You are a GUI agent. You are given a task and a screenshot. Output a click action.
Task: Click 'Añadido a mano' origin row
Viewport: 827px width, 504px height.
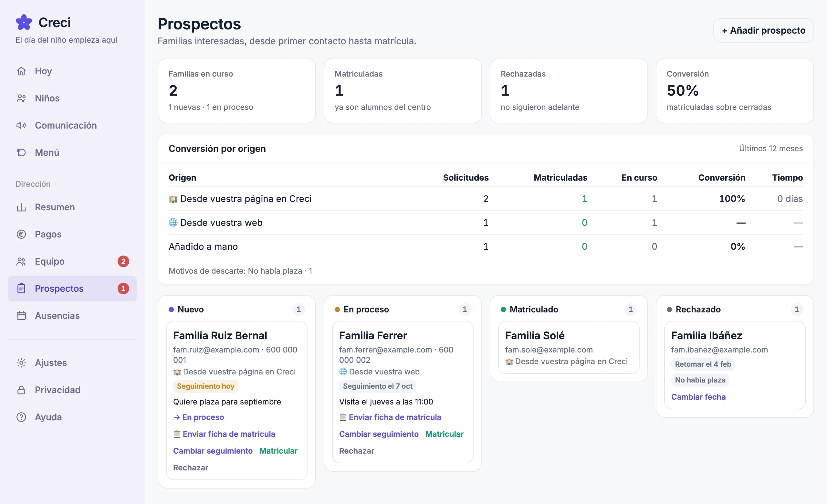coord(486,247)
